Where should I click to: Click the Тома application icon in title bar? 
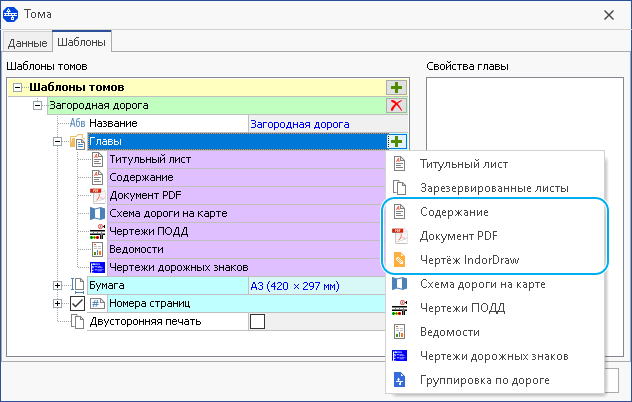(10, 14)
